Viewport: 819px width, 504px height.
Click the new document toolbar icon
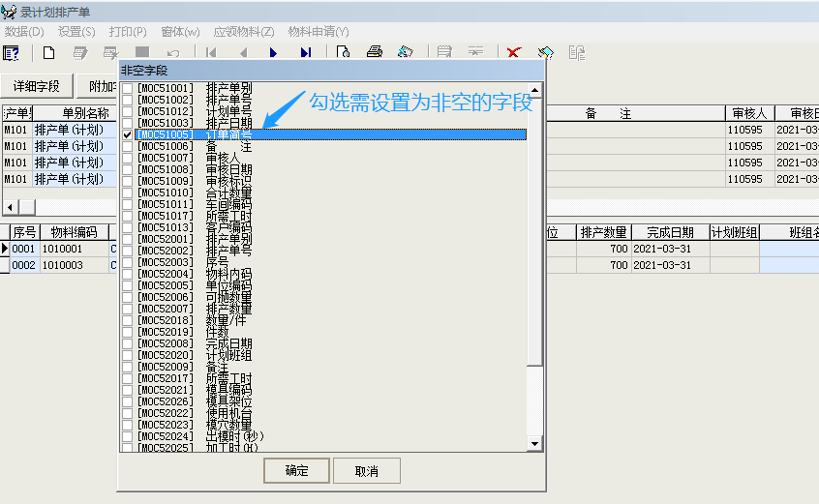click(48, 52)
